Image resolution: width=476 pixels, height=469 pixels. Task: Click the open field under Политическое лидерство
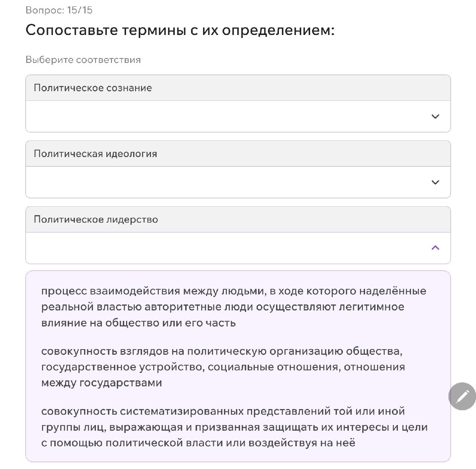pyautogui.click(x=238, y=248)
